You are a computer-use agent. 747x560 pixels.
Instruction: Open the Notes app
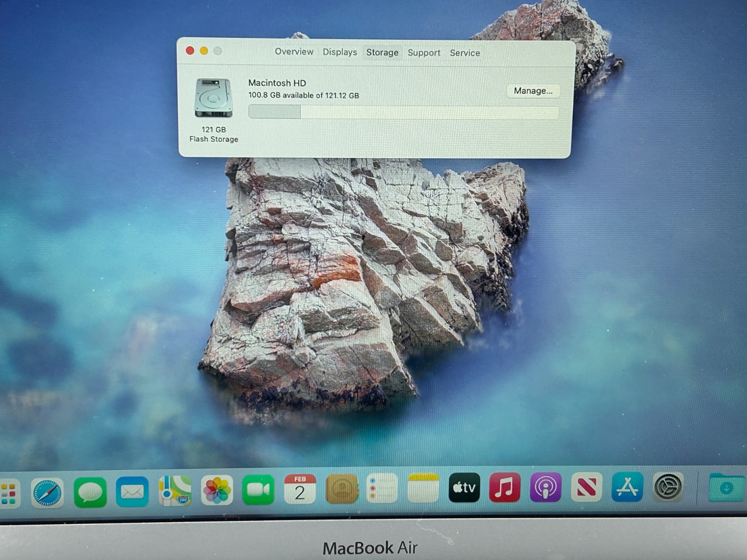423,488
